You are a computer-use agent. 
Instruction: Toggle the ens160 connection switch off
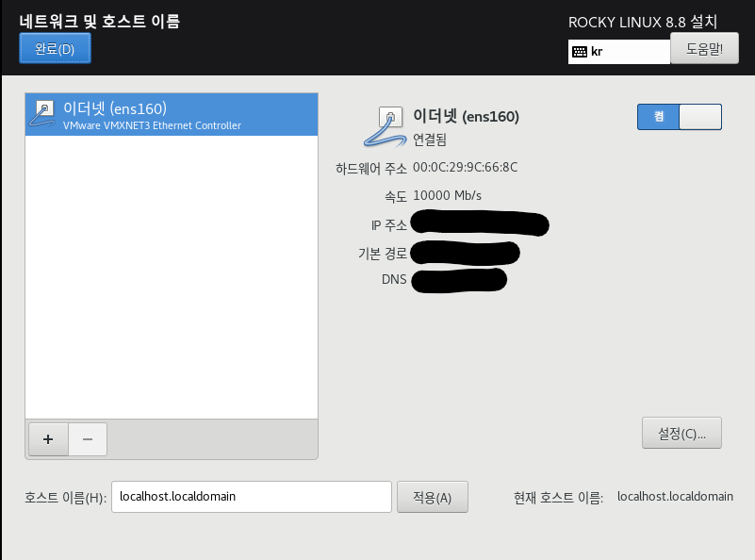tap(680, 117)
